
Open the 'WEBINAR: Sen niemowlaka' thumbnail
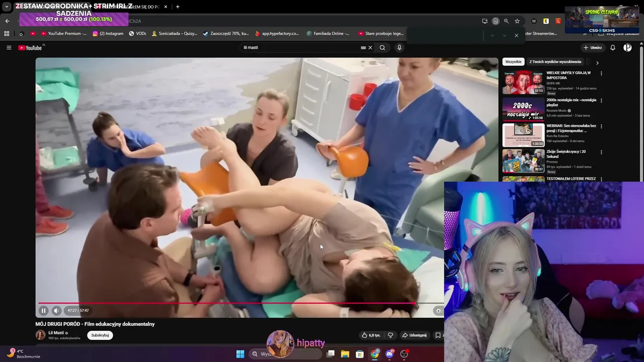click(523, 135)
